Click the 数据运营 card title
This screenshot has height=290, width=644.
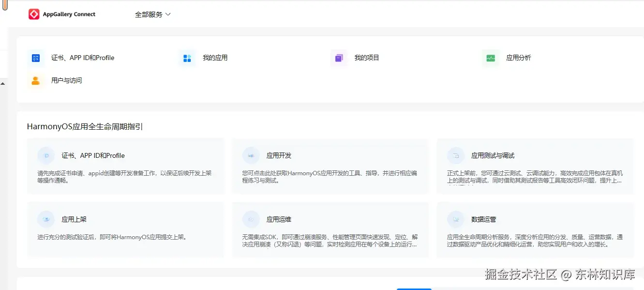[x=484, y=219]
